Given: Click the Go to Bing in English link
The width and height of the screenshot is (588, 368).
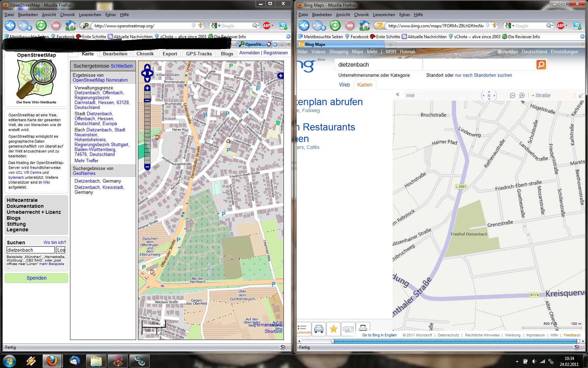Looking at the screenshot, I should [379, 335].
